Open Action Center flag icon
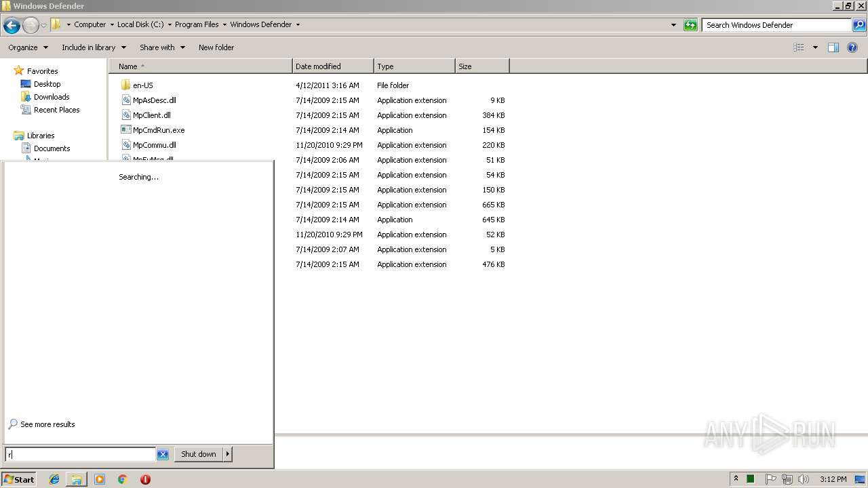The width and height of the screenshot is (868, 488). tap(770, 479)
